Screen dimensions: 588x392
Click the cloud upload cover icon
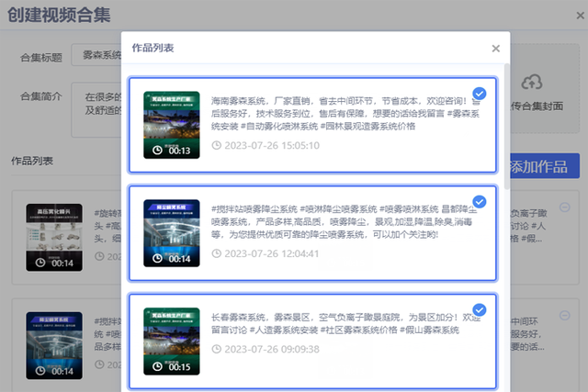(x=532, y=82)
